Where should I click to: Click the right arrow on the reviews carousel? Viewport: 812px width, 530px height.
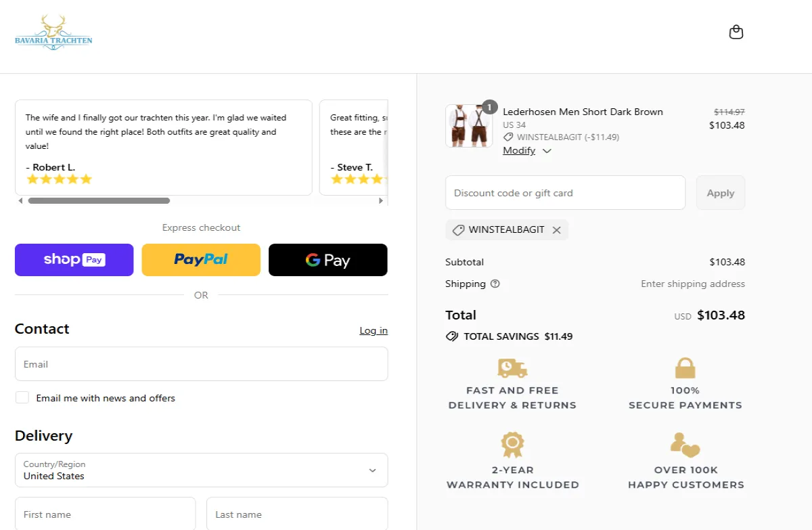click(381, 200)
